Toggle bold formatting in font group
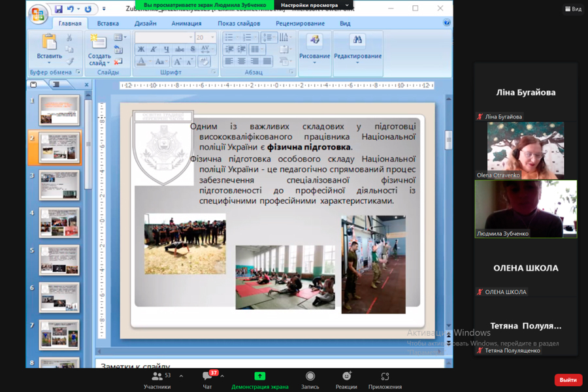This screenshot has width=588, height=392. tap(141, 50)
